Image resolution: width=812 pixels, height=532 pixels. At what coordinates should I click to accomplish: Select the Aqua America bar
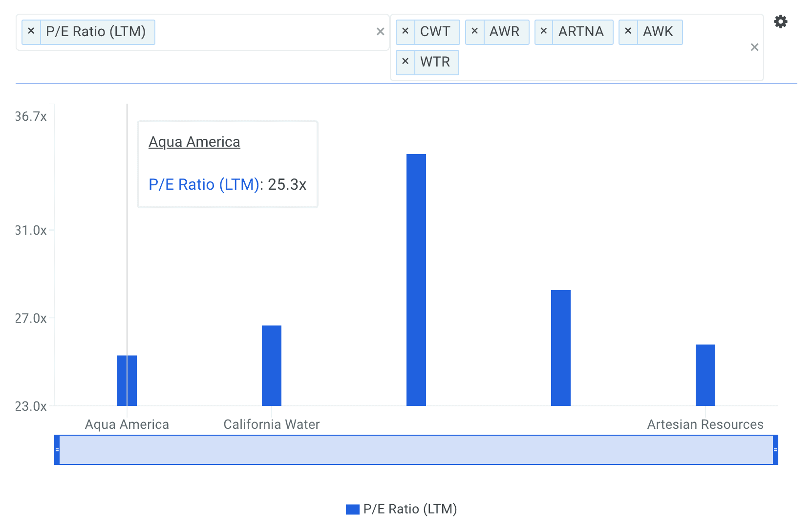(x=127, y=380)
